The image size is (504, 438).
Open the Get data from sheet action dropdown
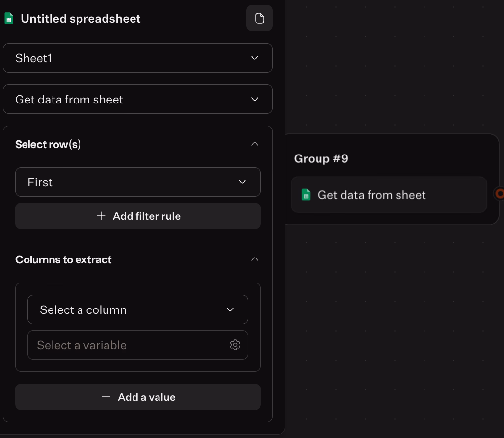pos(137,99)
